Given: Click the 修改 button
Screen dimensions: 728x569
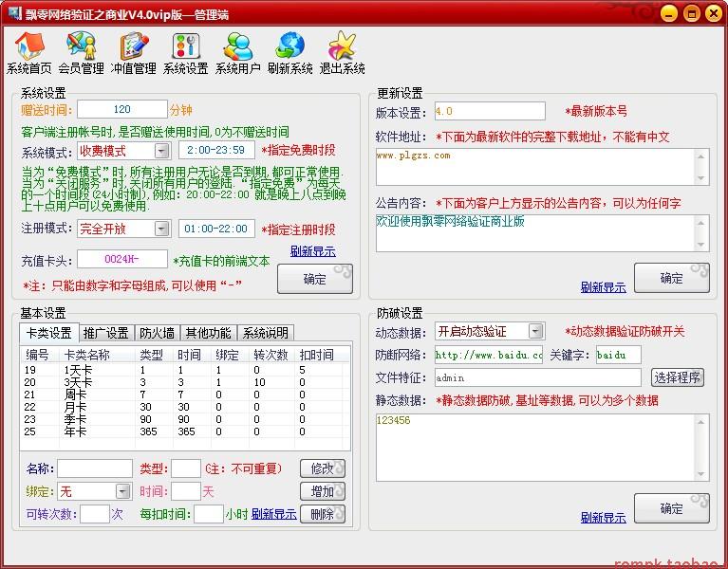Looking at the screenshot, I should point(323,468).
